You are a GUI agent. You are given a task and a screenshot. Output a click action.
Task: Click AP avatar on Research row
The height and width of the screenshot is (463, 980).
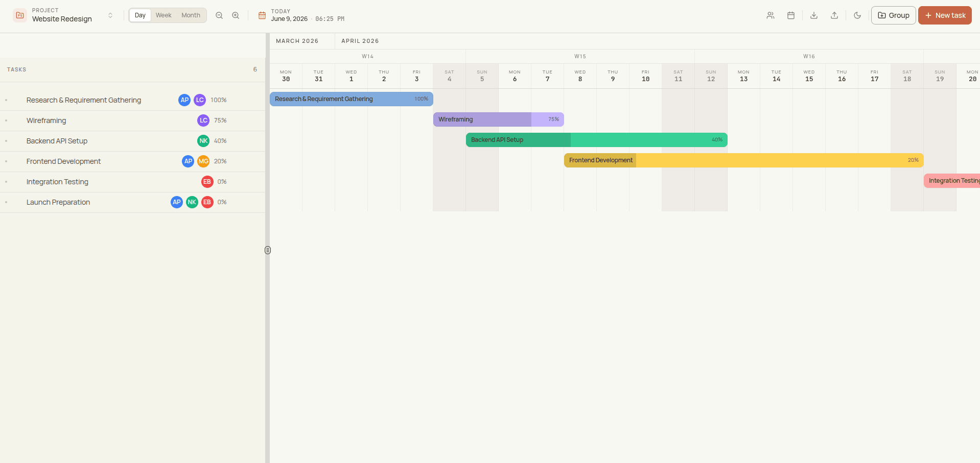click(x=184, y=100)
